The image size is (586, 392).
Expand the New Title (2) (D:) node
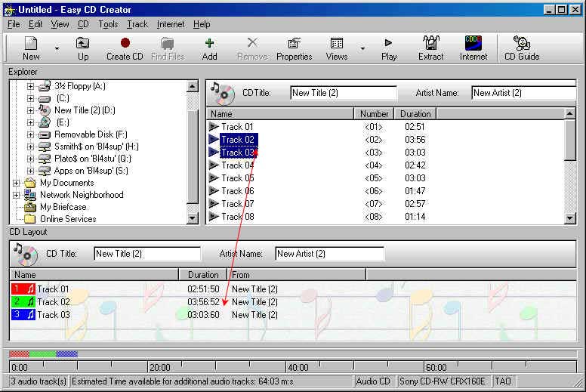(x=31, y=110)
